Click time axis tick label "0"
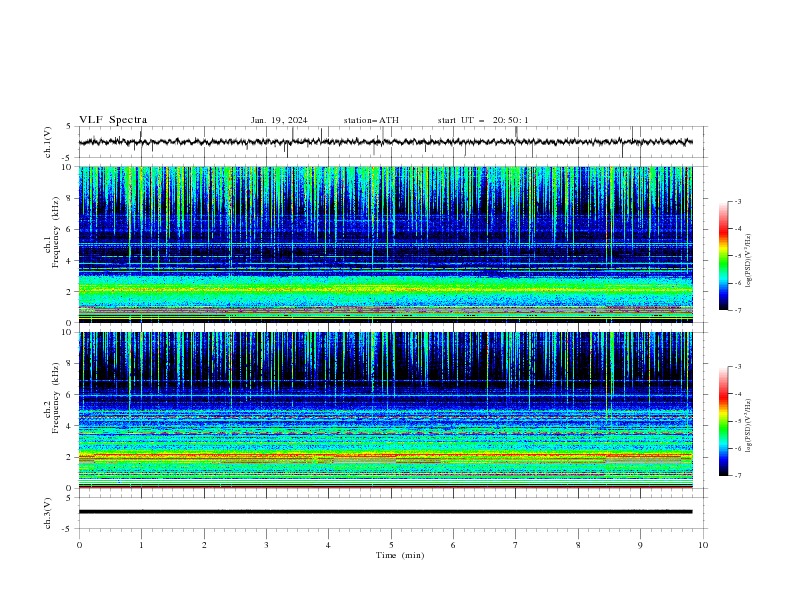Viewport: 792px width, 612px height. click(x=79, y=545)
